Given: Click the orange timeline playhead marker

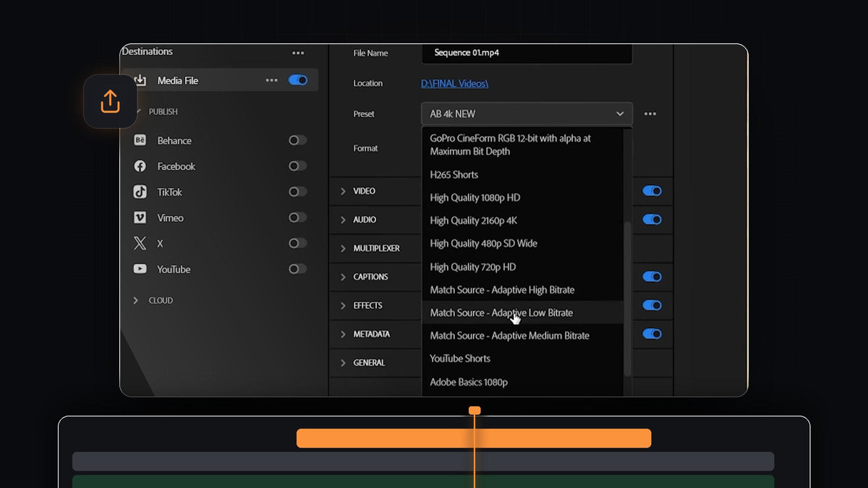Looking at the screenshot, I should pyautogui.click(x=475, y=411).
